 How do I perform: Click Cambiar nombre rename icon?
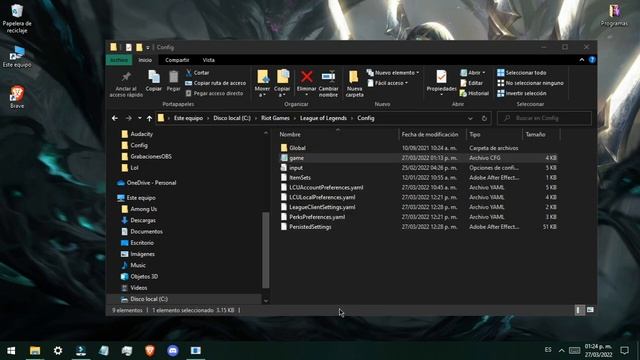[x=328, y=77]
